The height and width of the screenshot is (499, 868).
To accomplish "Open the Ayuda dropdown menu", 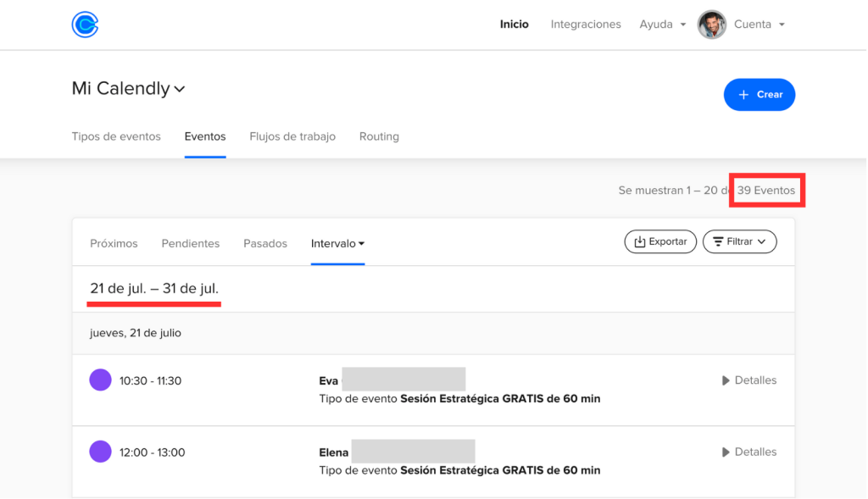I will click(x=662, y=25).
